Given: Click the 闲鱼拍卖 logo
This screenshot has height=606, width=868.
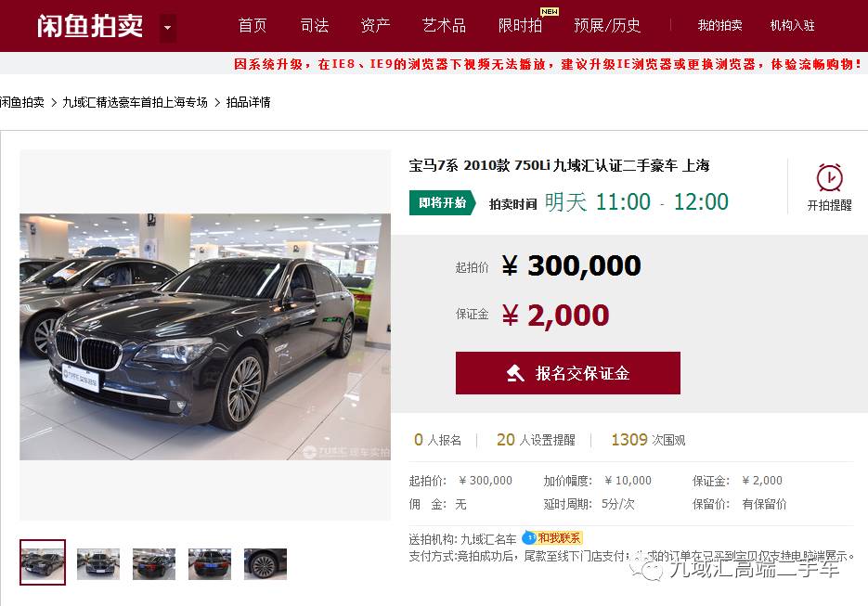Looking at the screenshot, I should click(90, 25).
